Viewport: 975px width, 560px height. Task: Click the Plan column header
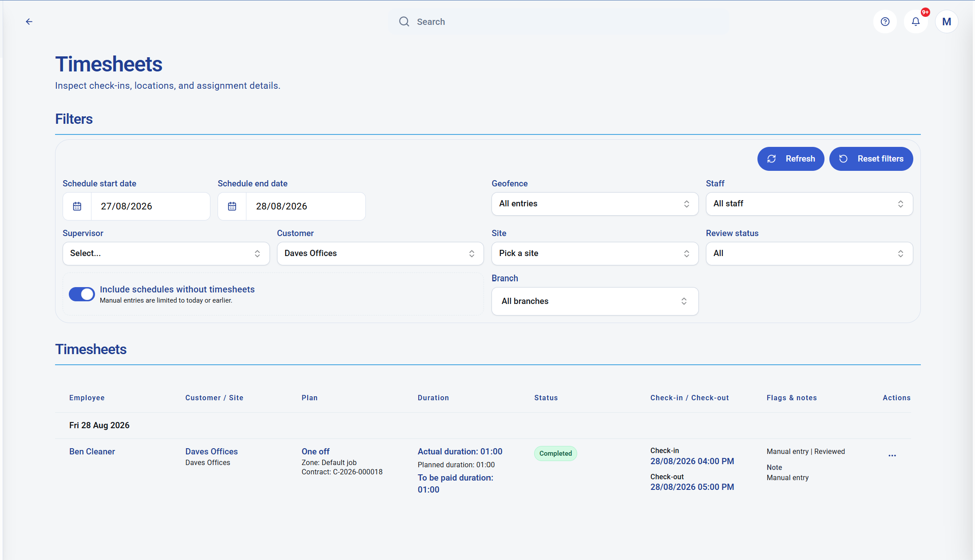pyautogui.click(x=309, y=398)
